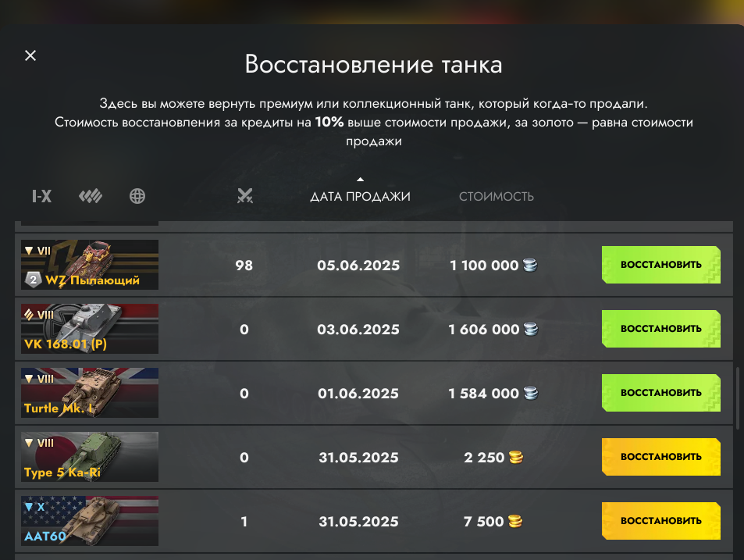Restore the WZ Пылающий tank
Viewport: 744px width, 560px height.
coord(661,265)
